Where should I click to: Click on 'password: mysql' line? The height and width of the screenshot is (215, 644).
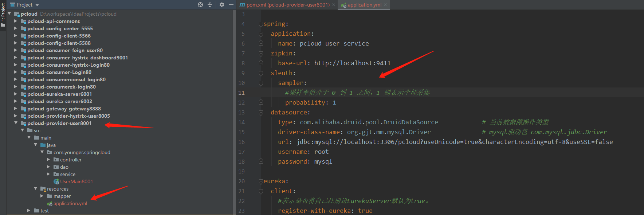coord(305,161)
